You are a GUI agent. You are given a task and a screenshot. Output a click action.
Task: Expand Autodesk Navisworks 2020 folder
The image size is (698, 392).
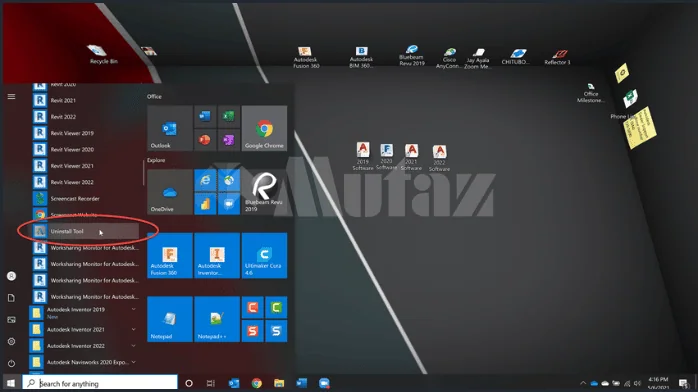tap(85, 362)
